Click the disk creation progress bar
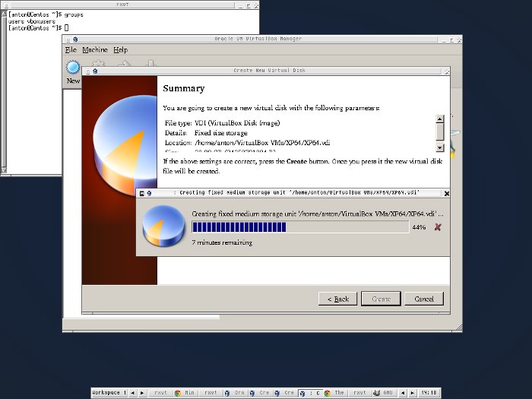Viewport: 532px width, 399px height. 300,227
